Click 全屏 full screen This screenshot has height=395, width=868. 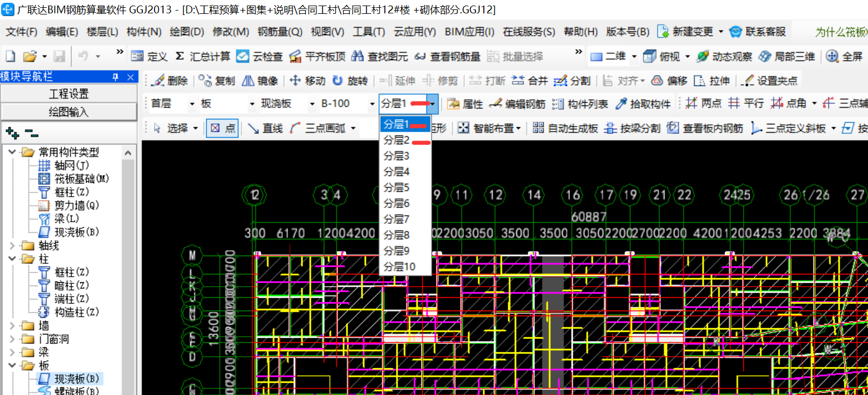point(845,56)
